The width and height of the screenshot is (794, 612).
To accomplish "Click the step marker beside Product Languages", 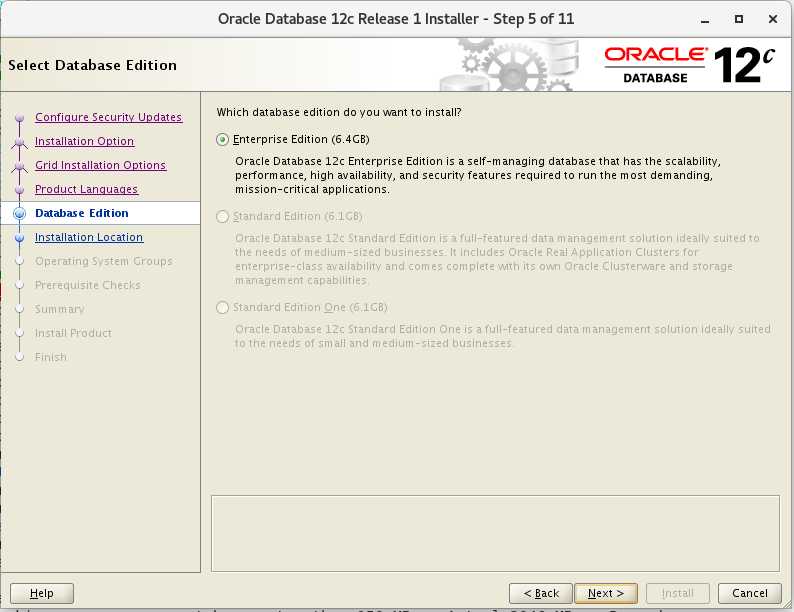I will 19,190.
